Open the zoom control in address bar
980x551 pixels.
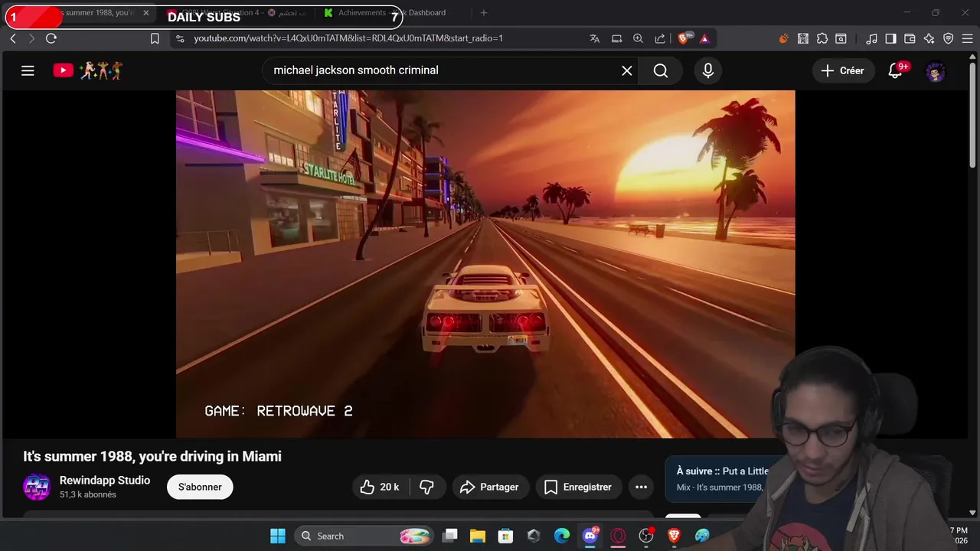click(638, 38)
